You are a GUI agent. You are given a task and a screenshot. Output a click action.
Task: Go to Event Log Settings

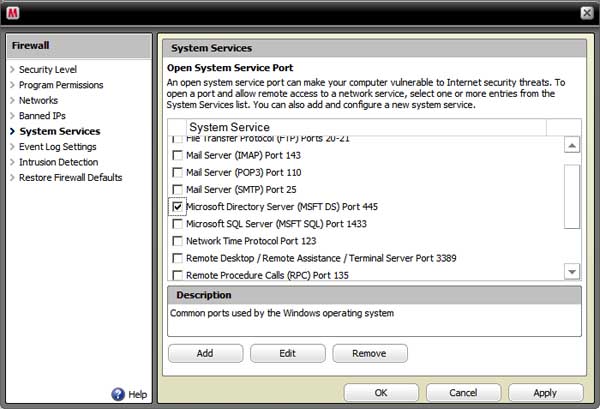58,146
